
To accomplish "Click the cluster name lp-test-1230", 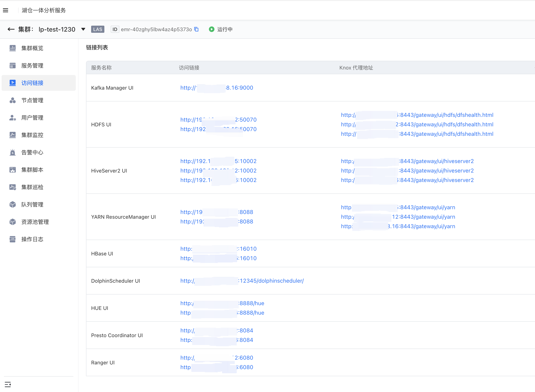I will [x=57, y=29].
